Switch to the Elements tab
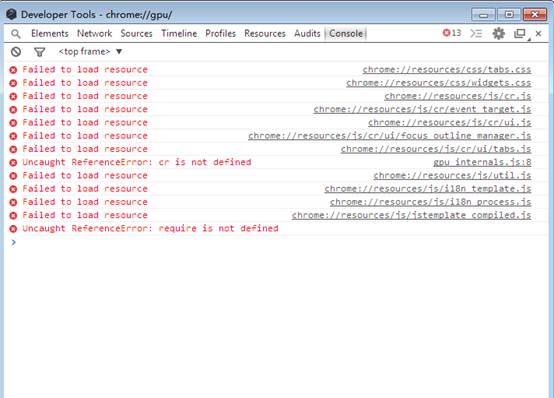Image resolution: width=554 pixels, height=398 pixels. (x=50, y=34)
